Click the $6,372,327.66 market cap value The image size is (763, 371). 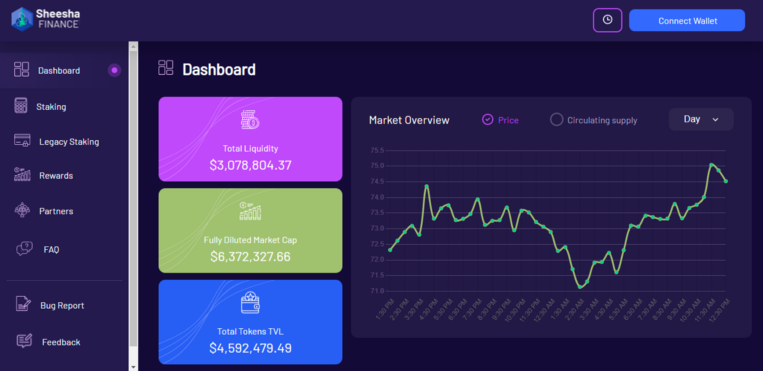pos(250,257)
